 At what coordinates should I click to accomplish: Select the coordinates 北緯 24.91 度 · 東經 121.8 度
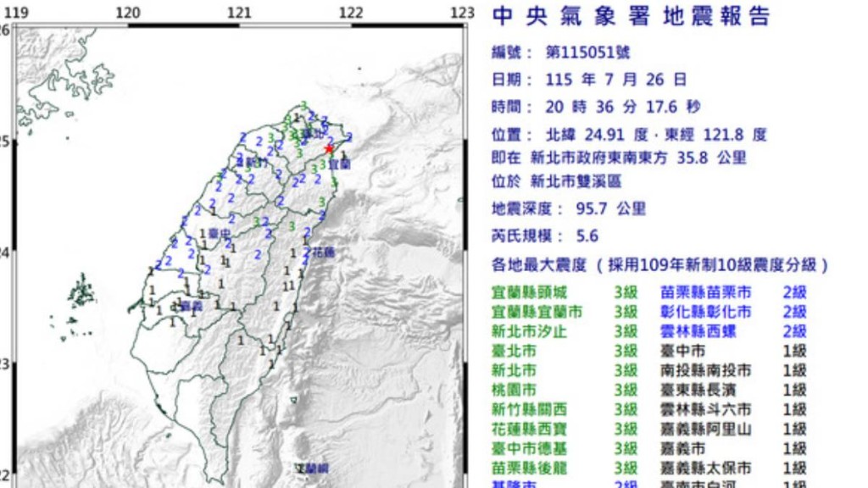[x=656, y=135]
